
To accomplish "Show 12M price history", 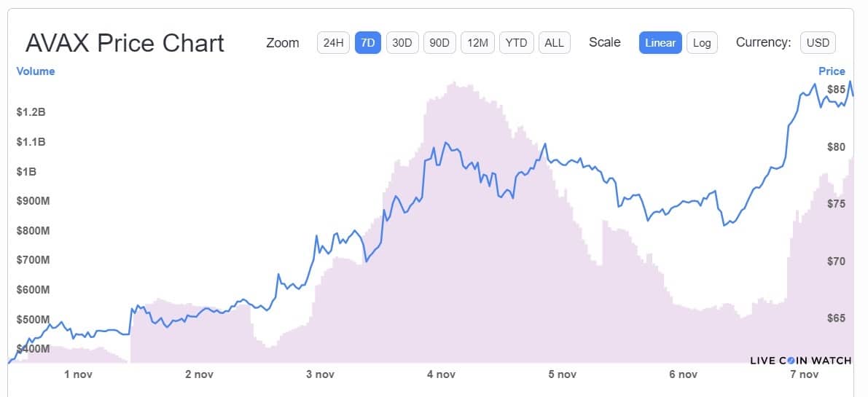I will 477,42.
